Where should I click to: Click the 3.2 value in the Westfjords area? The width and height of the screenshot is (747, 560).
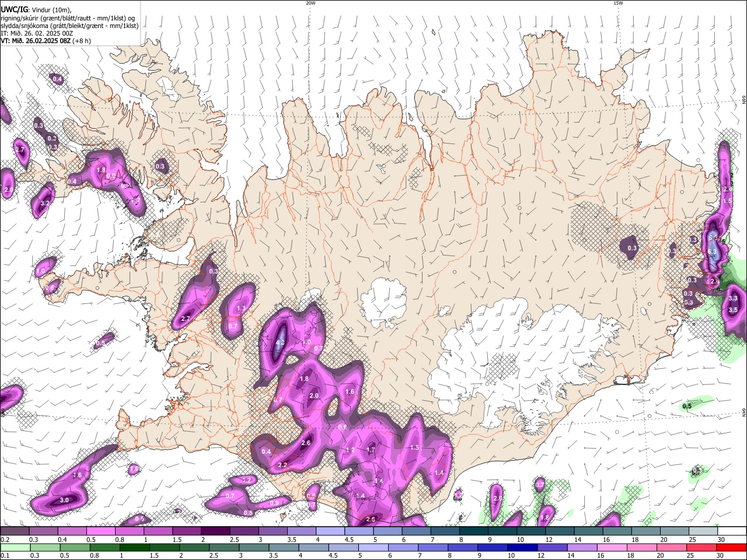(x=45, y=204)
